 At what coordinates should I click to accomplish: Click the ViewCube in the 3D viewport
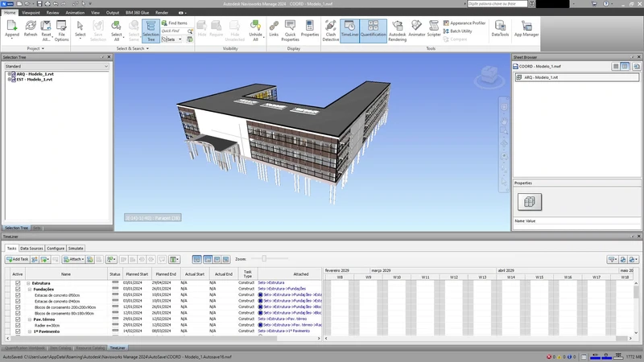[x=489, y=76]
